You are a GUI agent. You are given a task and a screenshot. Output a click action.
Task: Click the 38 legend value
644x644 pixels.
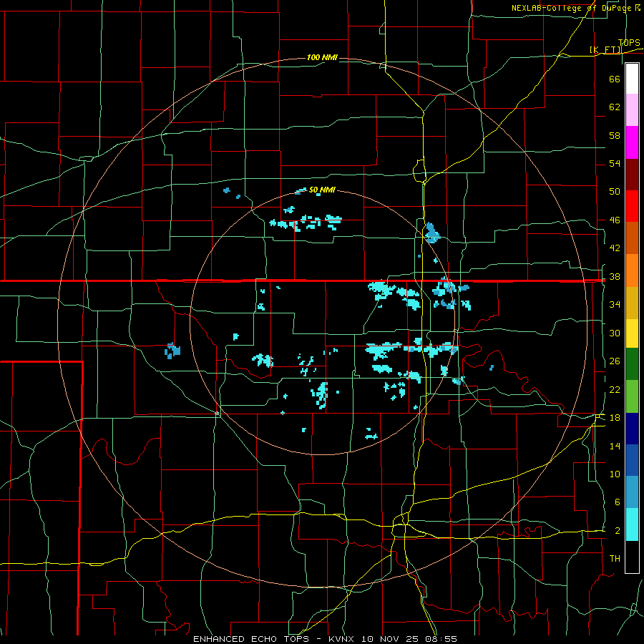click(615, 277)
